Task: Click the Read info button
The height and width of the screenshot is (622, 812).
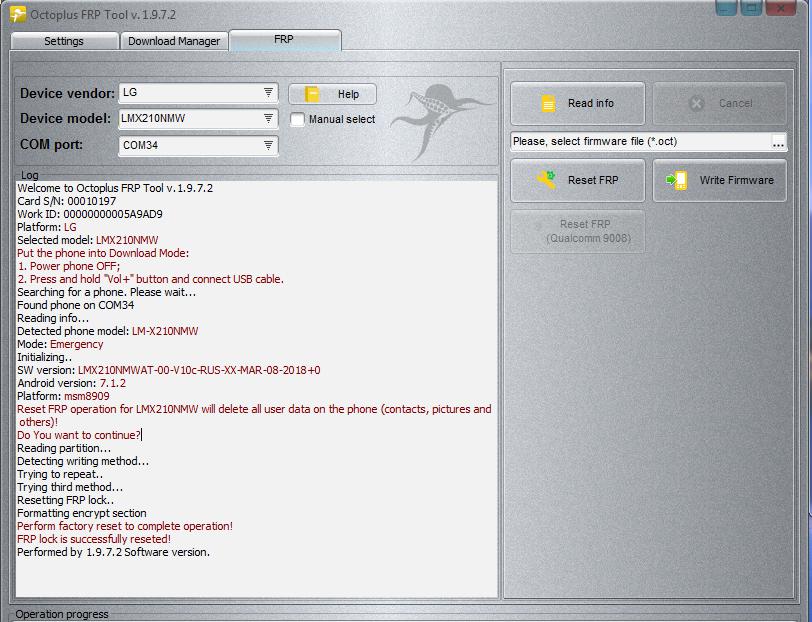Action: pos(578,104)
